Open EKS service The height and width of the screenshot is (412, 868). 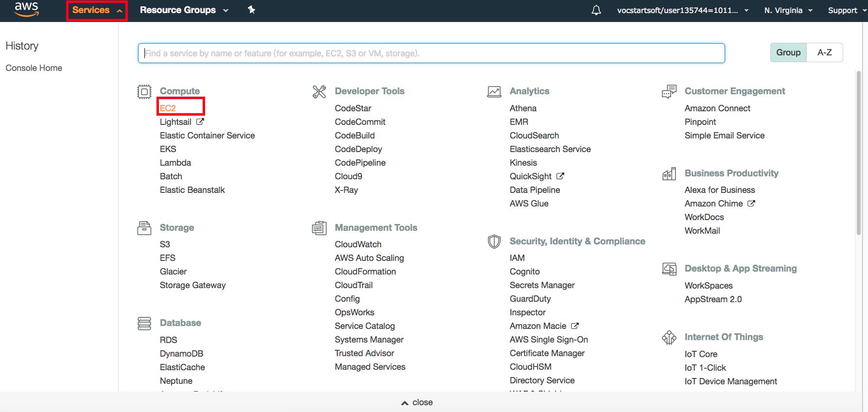pos(168,149)
